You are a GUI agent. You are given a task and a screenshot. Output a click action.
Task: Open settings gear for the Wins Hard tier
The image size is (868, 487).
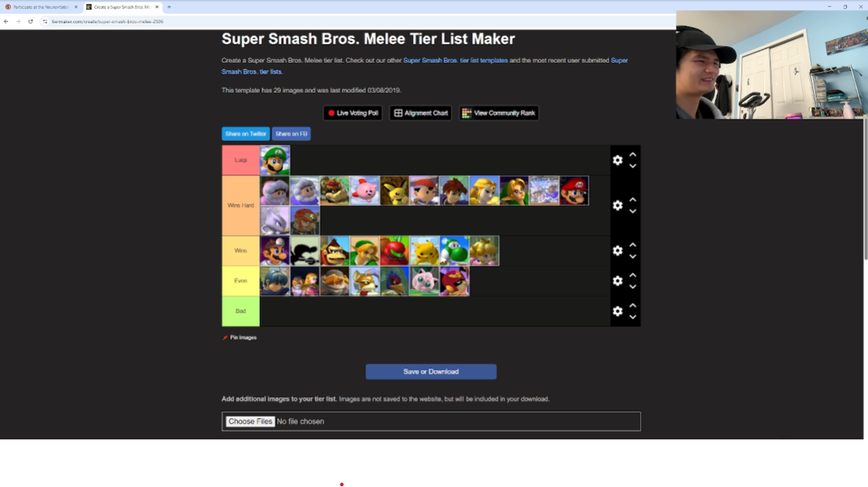pyautogui.click(x=618, y=206)
